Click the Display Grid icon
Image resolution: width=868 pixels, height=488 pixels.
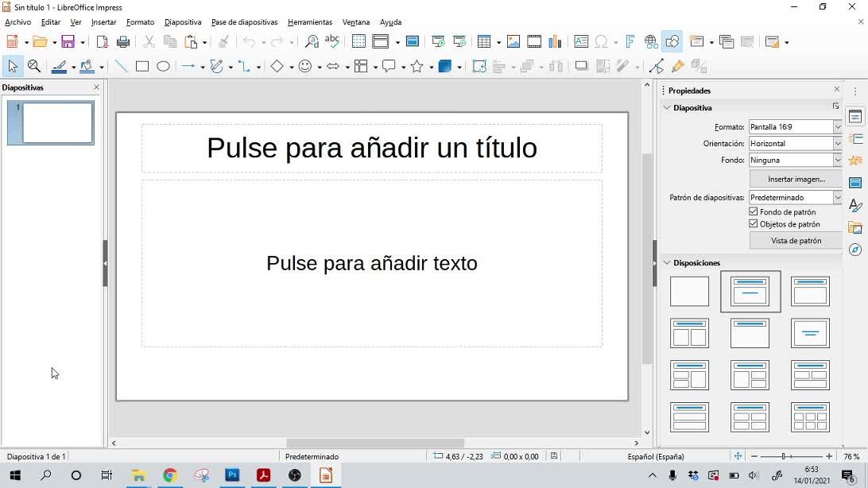(x=358, y=42)
